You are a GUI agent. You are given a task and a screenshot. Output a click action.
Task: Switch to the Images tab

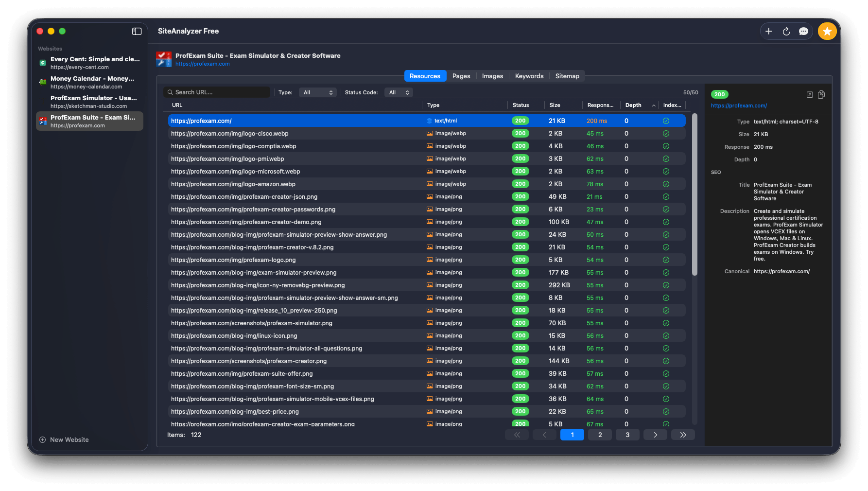(492, 76)
